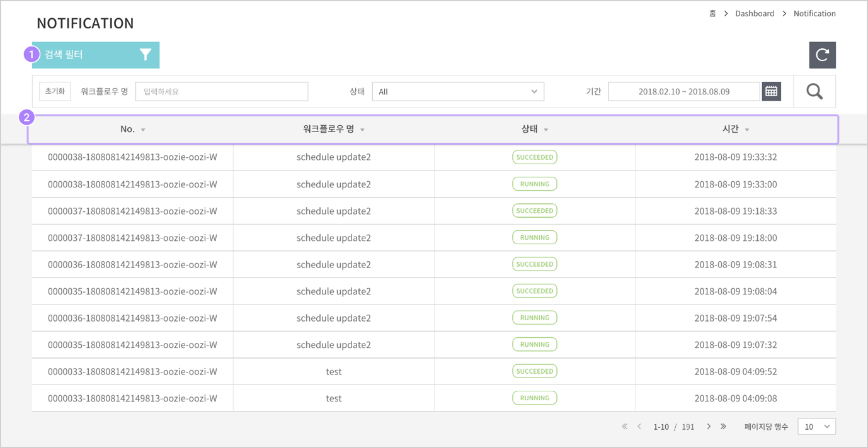Viewport: 868px width, 448px height.
Task: Open the rows-per-page 10 dropdown
Action: (816, 427)
